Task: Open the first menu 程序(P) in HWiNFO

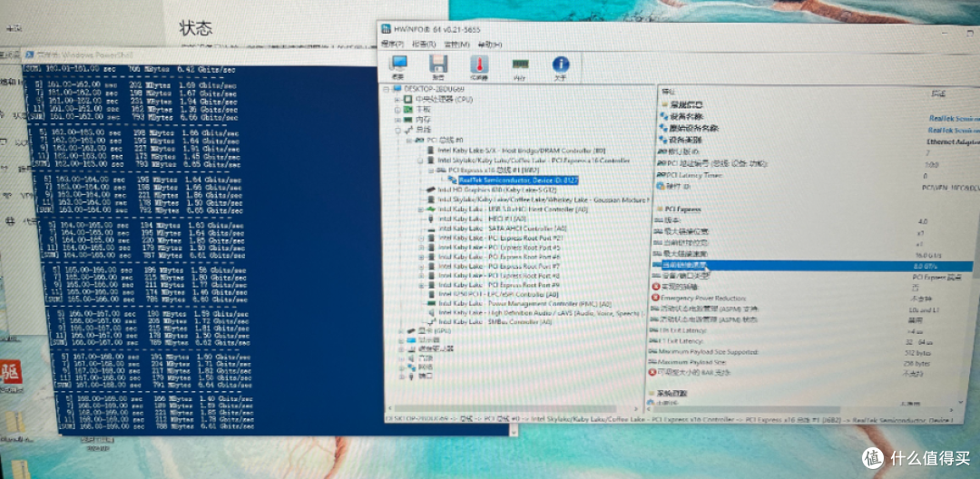Action: pyautogui.click(x=392, y=44)
